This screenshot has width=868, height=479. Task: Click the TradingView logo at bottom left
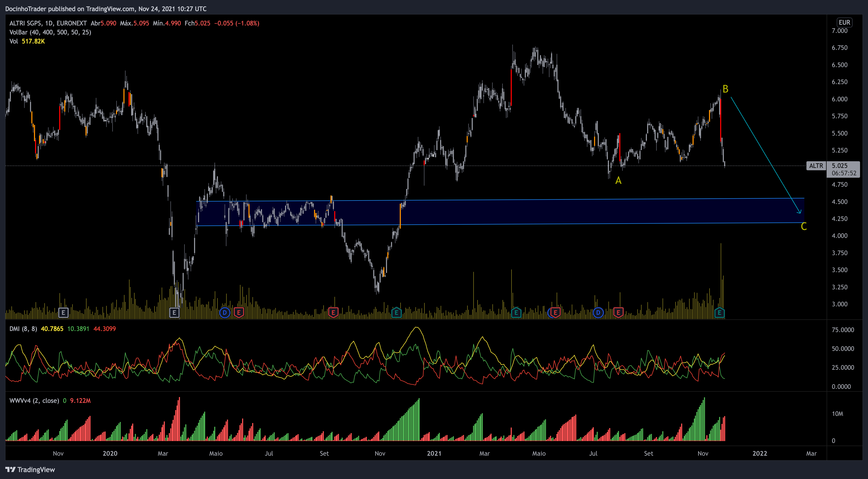tap(30, 469)
